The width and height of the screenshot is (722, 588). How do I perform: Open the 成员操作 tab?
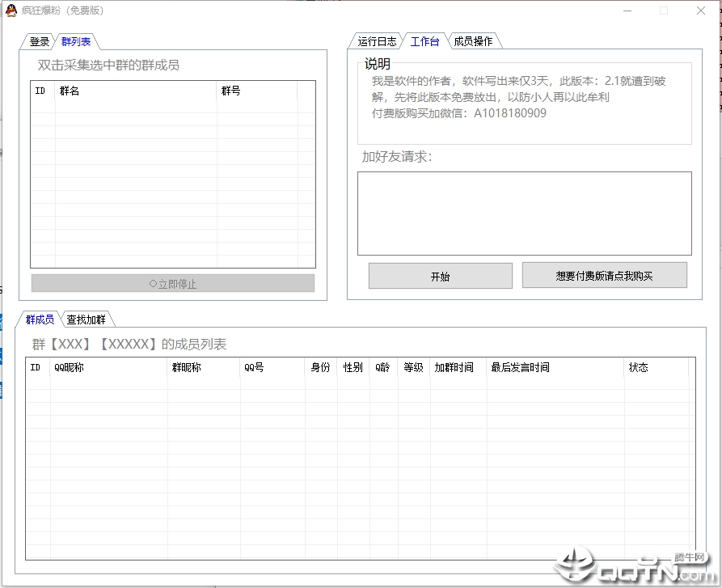coord(473,41)
